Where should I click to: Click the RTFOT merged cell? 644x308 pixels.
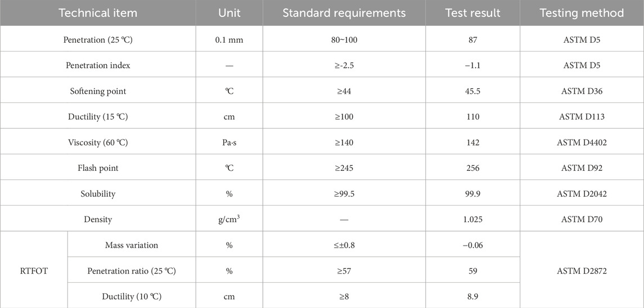(x=34, y=270)
